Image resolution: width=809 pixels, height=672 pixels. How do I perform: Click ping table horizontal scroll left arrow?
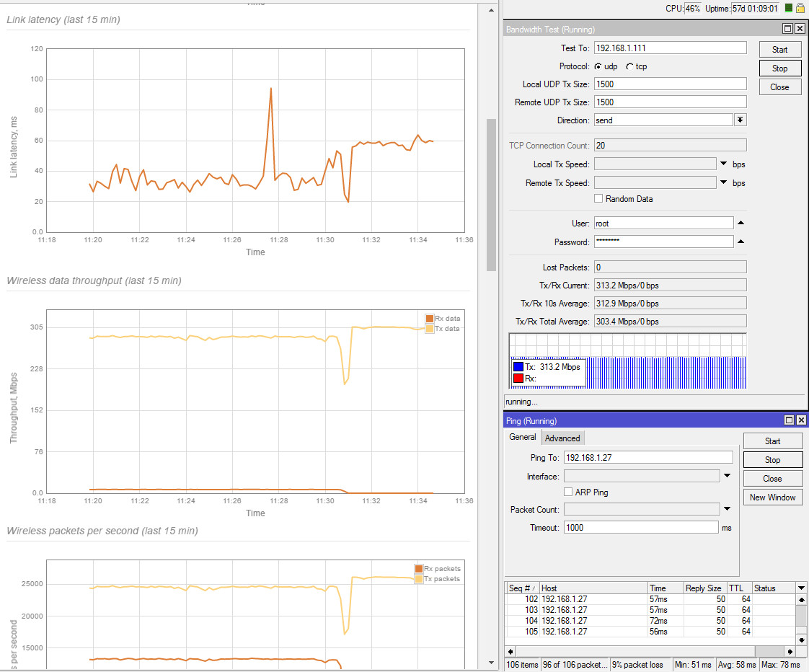pyautogui.click(x=510, y=651)
